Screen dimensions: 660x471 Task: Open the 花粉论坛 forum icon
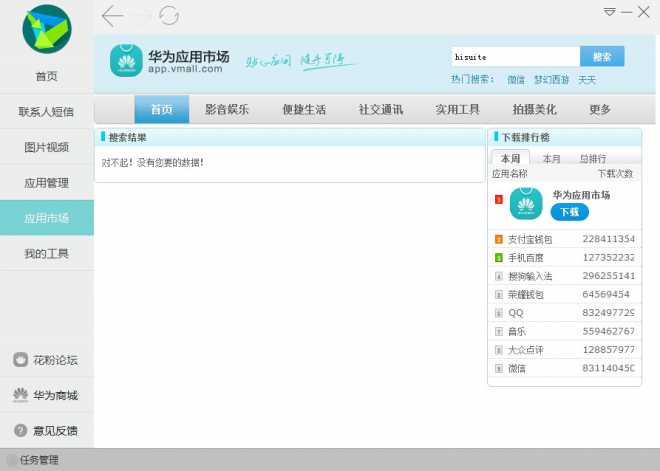(20, 360)
